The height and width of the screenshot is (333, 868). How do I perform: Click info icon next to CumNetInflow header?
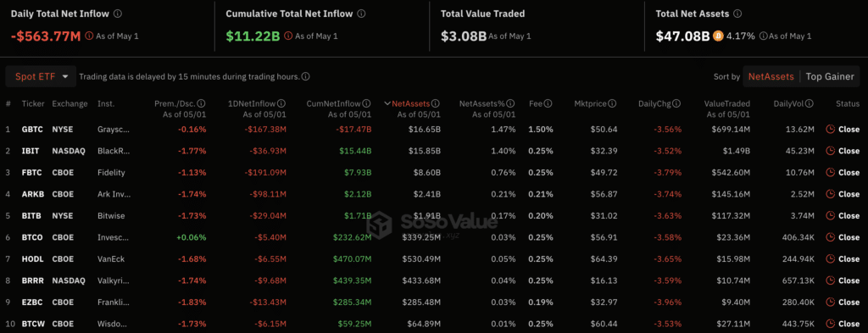(366, 103)
